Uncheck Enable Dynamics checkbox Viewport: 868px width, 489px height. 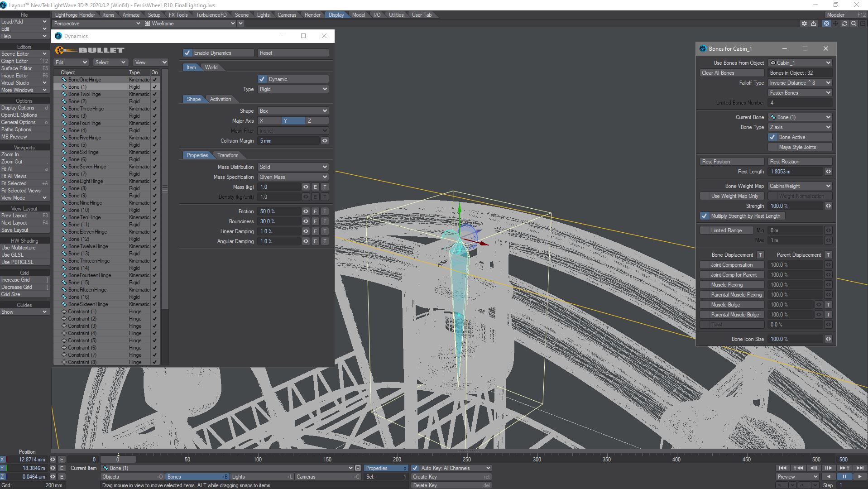click(187, 53)
